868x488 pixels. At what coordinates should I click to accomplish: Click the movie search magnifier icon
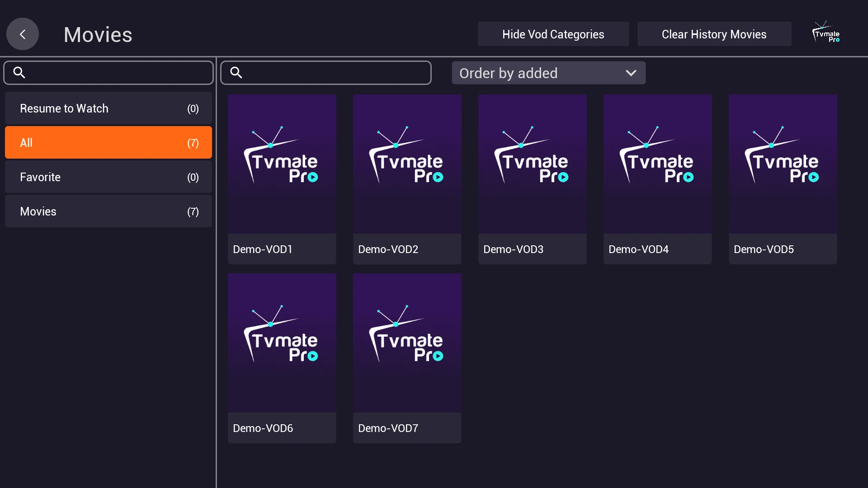click(236, 72)
